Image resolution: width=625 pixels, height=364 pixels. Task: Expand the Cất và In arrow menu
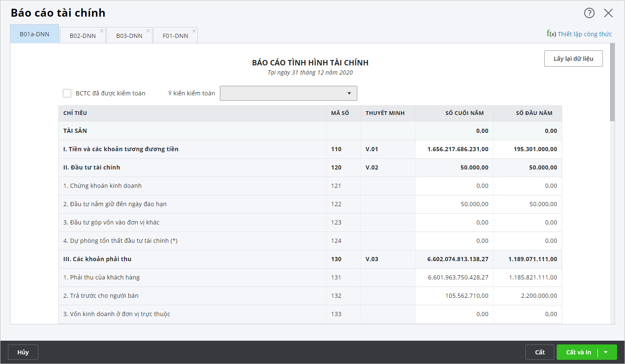pyautogui.click(x=606, y=352)
